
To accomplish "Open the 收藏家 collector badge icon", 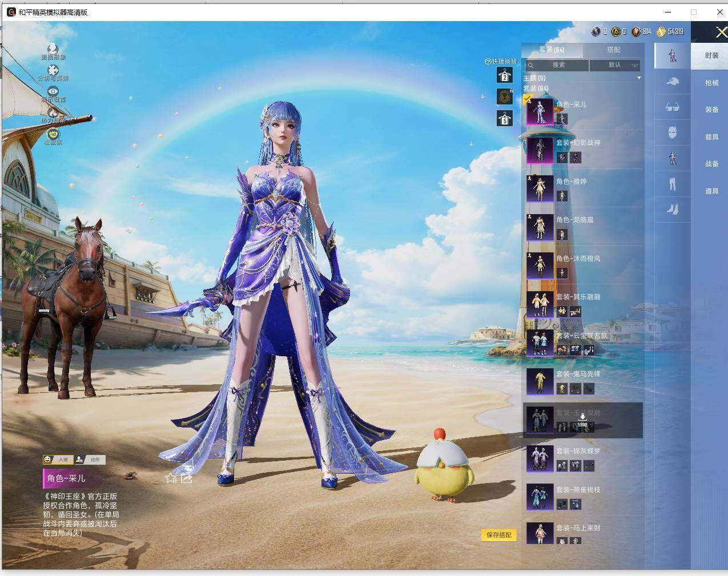I will click(x=53, y=134).
